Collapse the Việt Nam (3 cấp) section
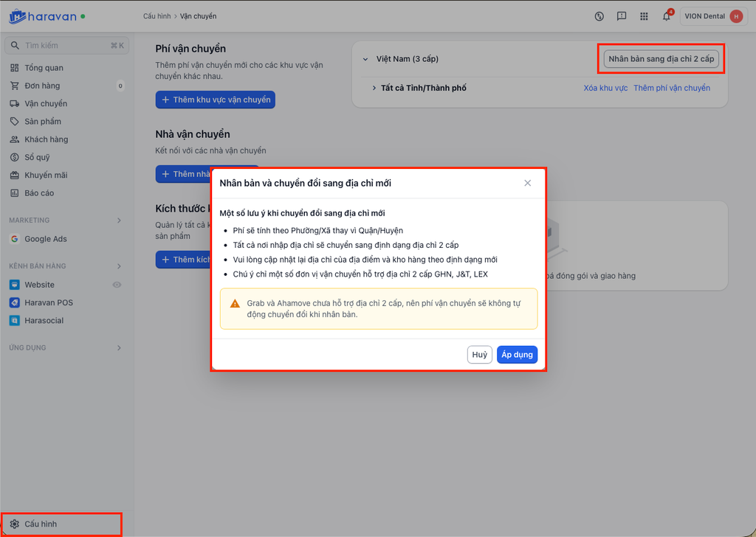Image resolution: width=756 pixels, height=537 pixels. click(x=365, y=59)
